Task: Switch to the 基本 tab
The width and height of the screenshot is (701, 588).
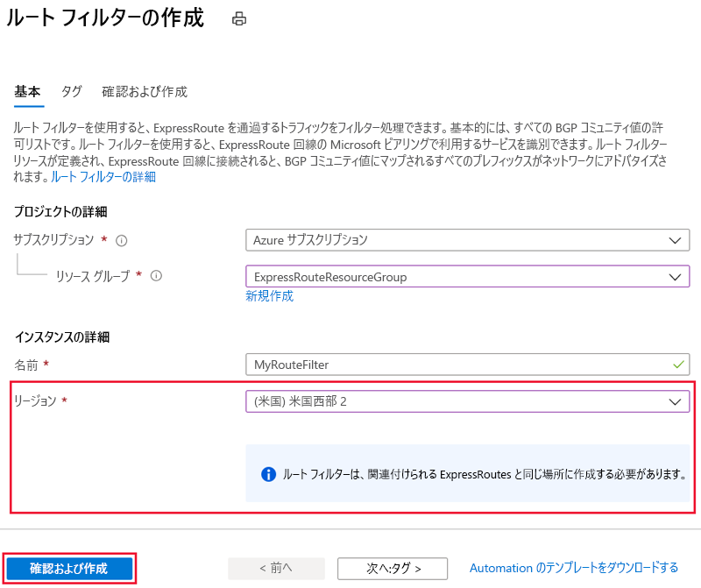Action: pos(28,92)
